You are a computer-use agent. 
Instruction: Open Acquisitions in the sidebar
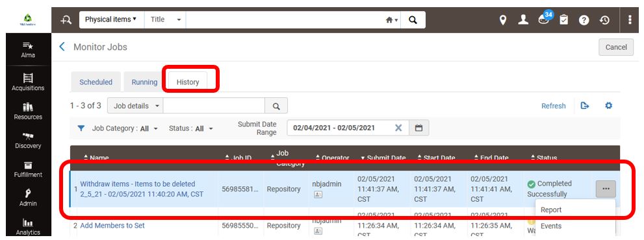click(x=28, y=82)
